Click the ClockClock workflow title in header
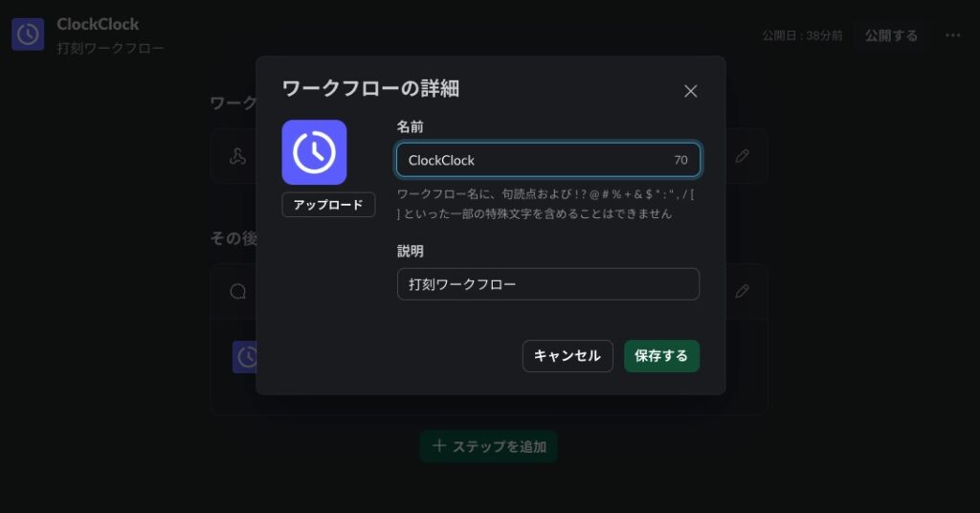The image size is (980, 513). [99, 24]
